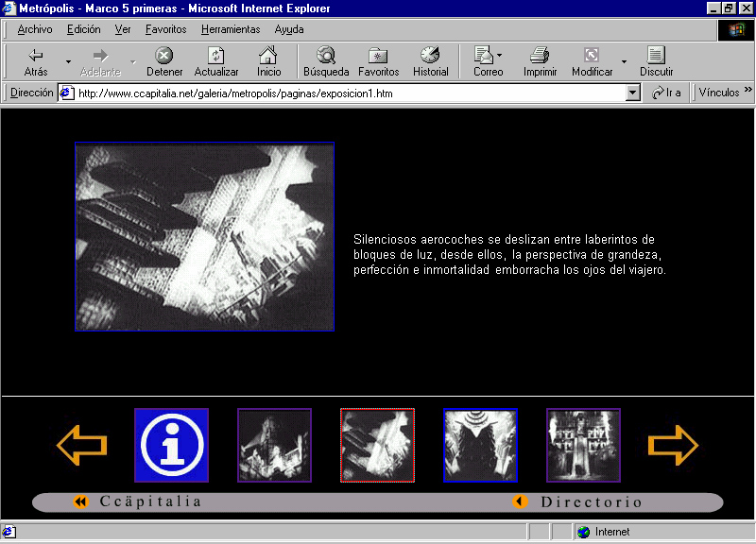
Task: Select the red-bordered aerocoches thumbnail
Action: tap(377, 445)
